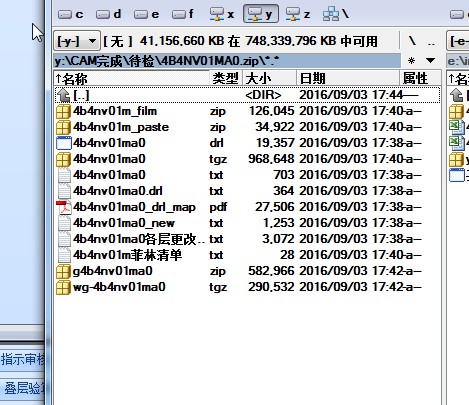
Task: Select the [..] parent folder entry
Action: pyautogui.click(x=247, y=95)
